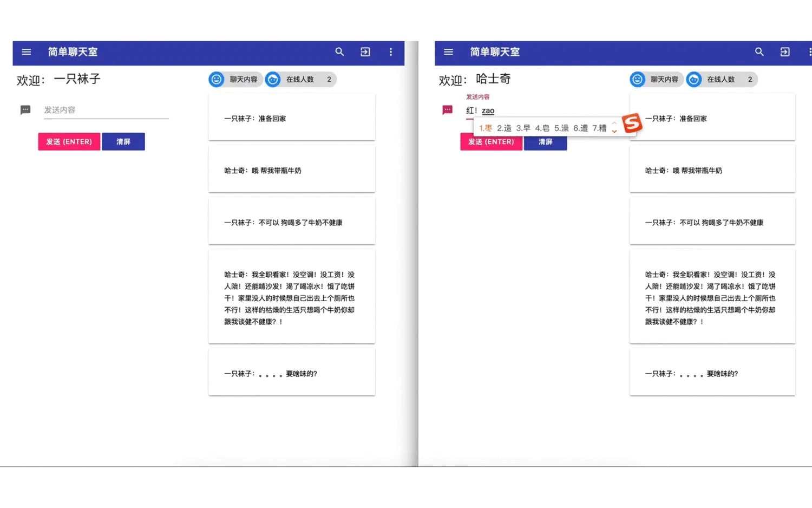This screenshot has width=812, height=508.
Task: Open more options dots in left window
Action: 391,52
